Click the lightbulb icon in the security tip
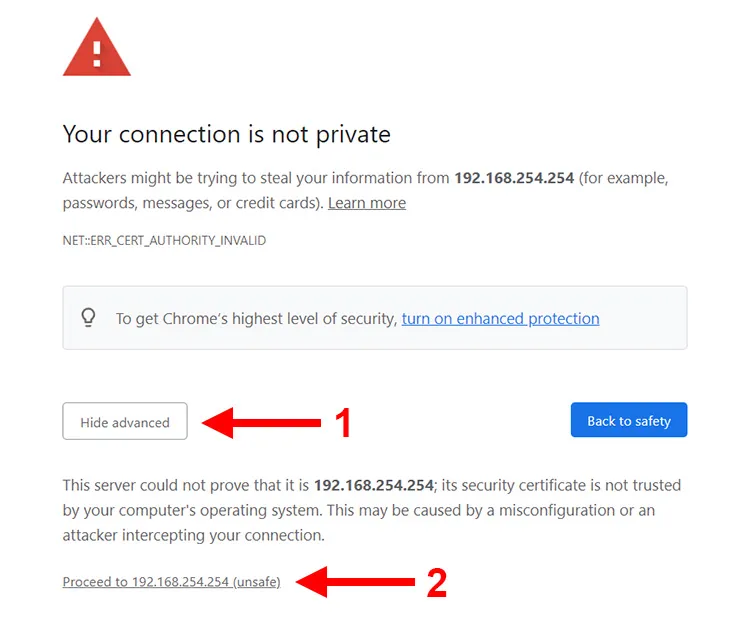Screen dimensions: 750x628 point(88,318)
